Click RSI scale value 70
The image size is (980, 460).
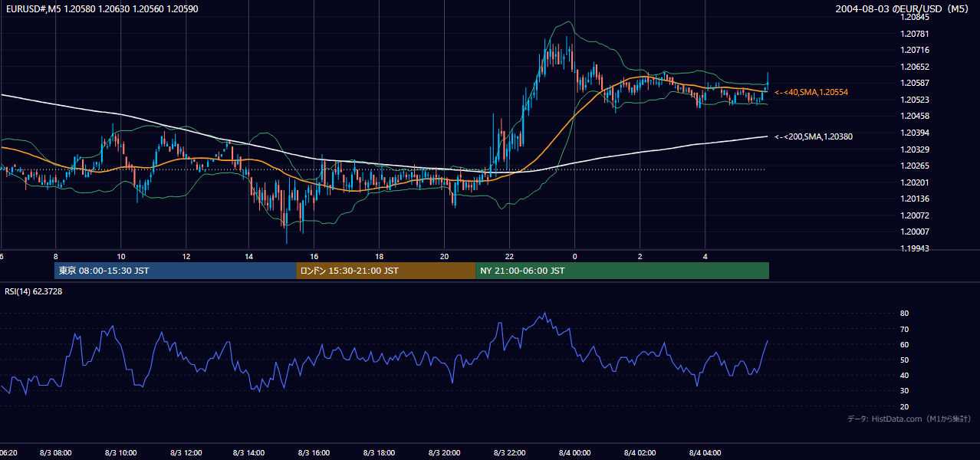904,329
